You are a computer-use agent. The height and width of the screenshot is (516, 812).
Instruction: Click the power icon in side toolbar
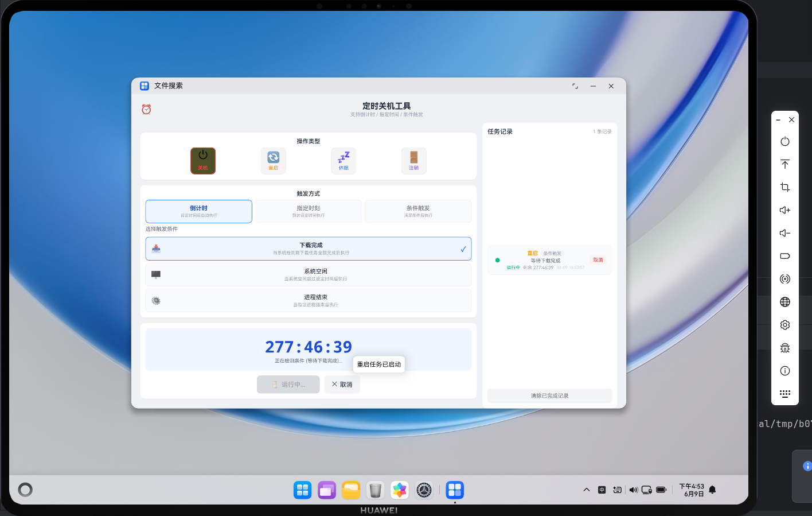(x=785, y=141)
